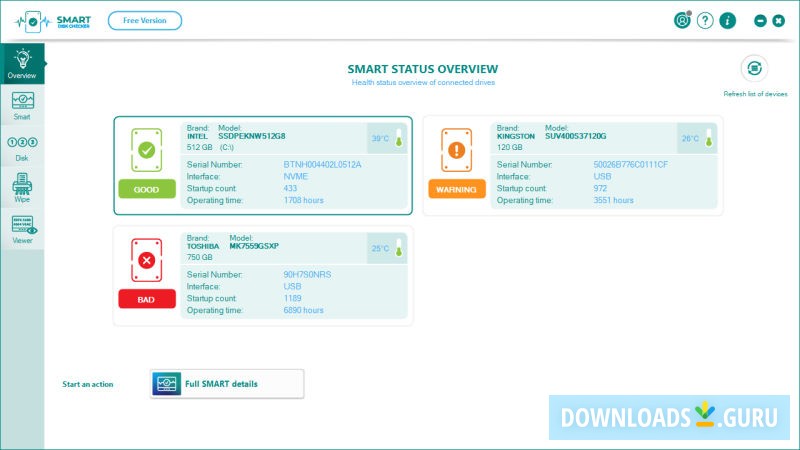This screenshot has height=450, width=800.
Task: Click the 26°C temperature reading
Action: 690,138
